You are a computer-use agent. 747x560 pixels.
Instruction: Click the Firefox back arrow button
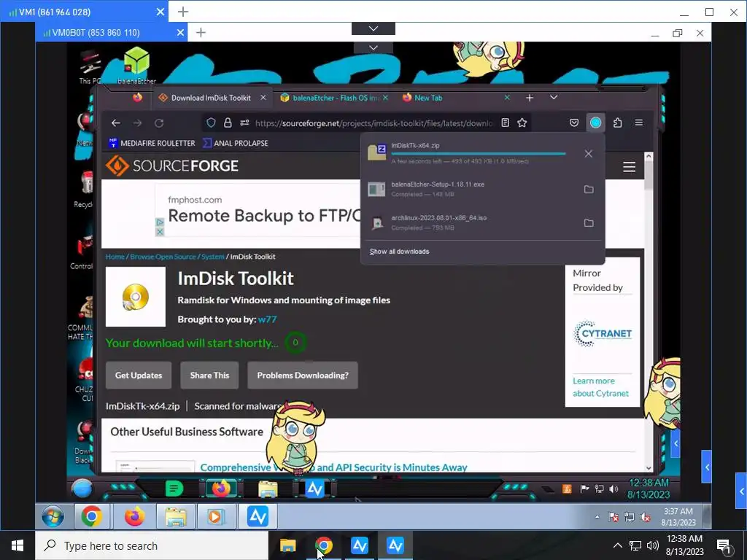click(x=116, y=122)
